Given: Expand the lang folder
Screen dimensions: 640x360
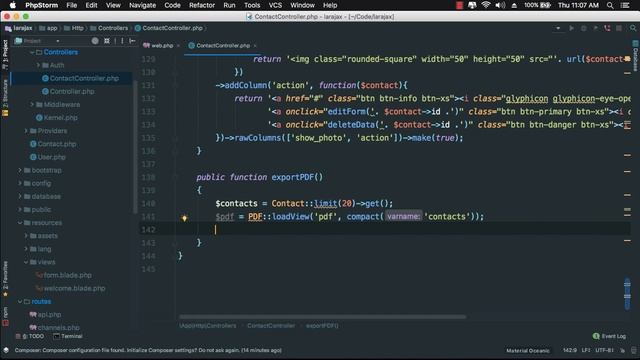Looking at the screenshot, I should pyautogui.click(x=26, y=249).
